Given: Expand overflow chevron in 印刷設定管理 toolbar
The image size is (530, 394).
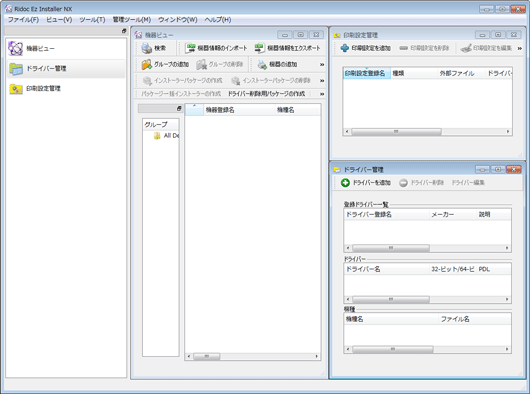Looking at the screenshot, I should pos(520,48).
